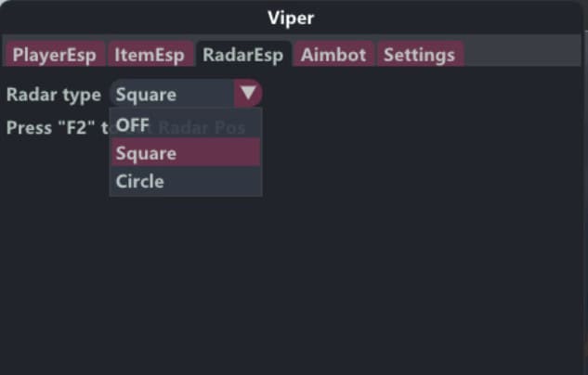Switch to the PlayerEsp tab
Viewport: 588px width, 375px height.
(54, 55)
